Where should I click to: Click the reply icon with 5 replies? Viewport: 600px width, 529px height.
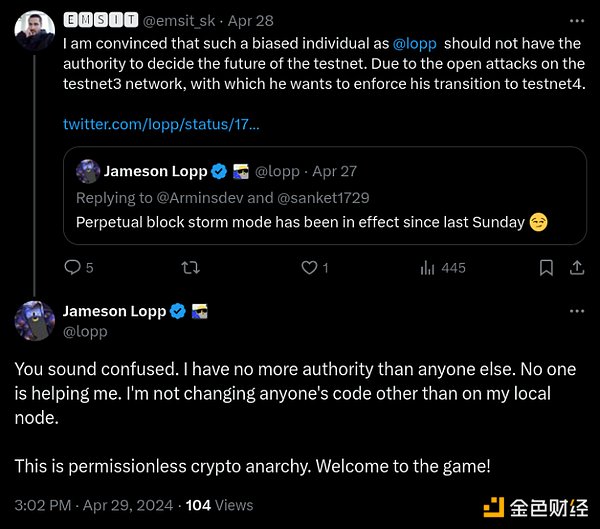tap(72, 267)
